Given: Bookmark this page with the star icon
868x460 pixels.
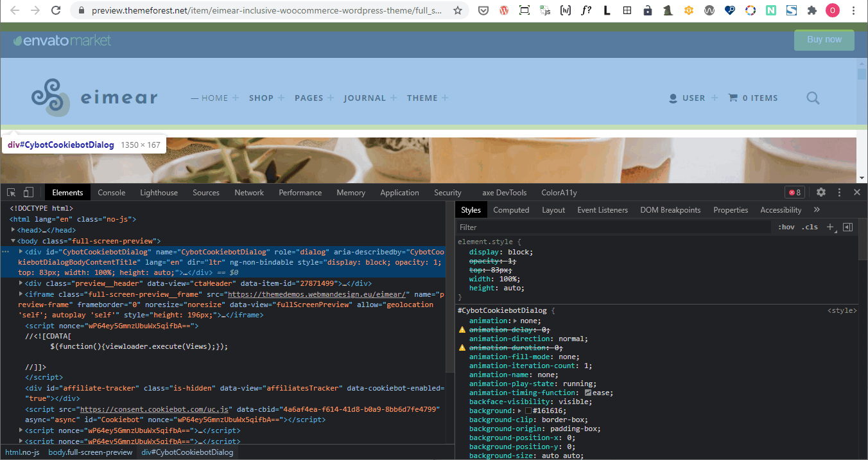Looking at the screenshot, I should tap(457, 10).
